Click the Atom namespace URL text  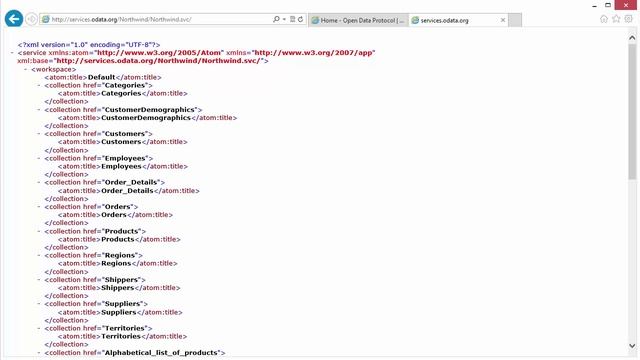point(159,53)
